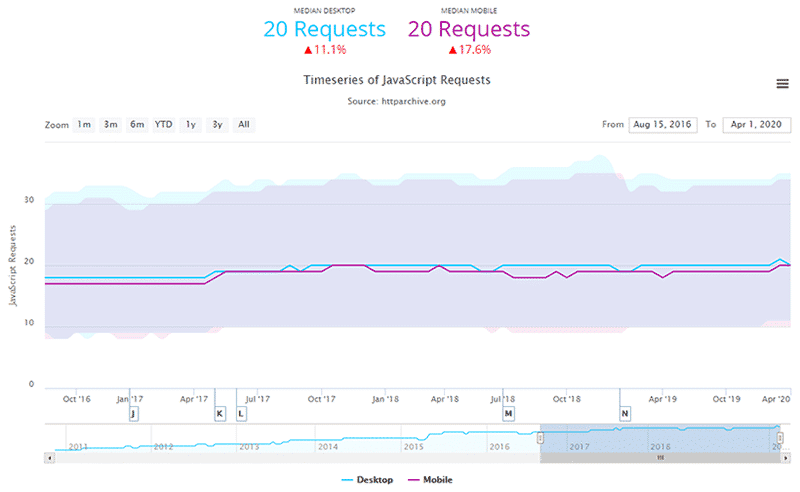Click the navigator's left range handle
Viewport: 800px width, 492px height.
pos(540,438)
